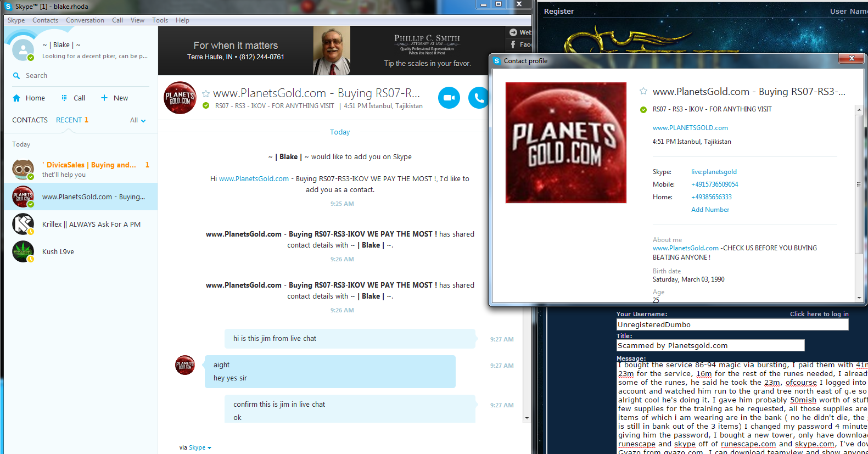This screenshot has width=868, height=454.
Task: Click DivicaSales owl avatar
Action: (23, 169)
